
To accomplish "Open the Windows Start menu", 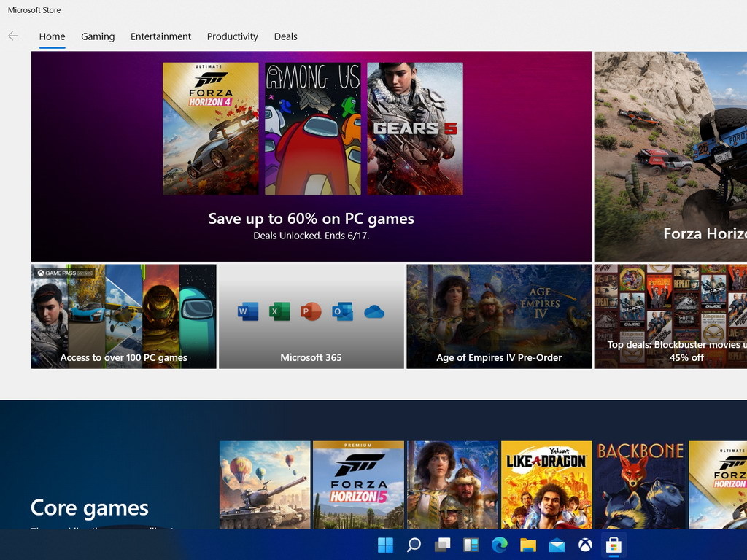I will 385,545.
